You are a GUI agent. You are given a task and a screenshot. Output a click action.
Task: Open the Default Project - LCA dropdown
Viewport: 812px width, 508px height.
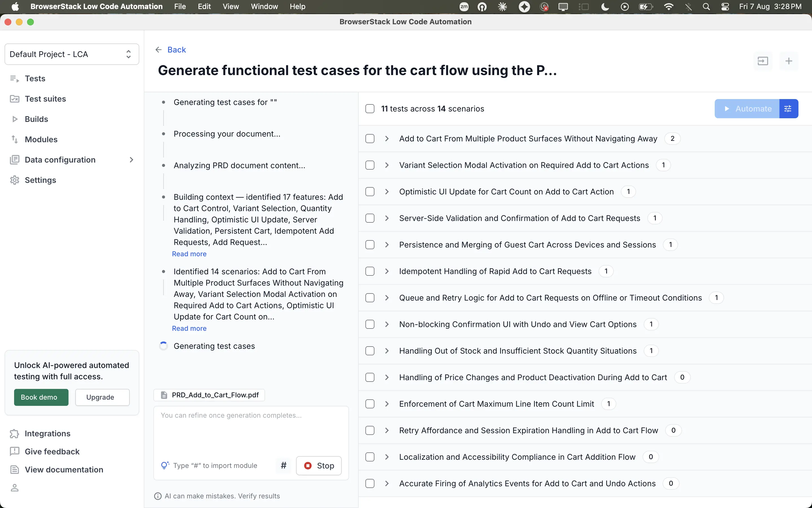click(x=72, y=54)
